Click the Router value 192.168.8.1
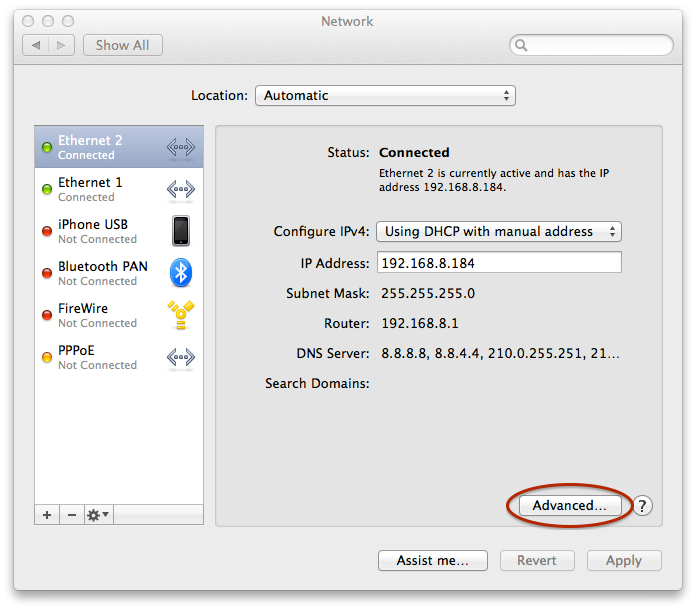696x610 pixels. click(420, 323)
